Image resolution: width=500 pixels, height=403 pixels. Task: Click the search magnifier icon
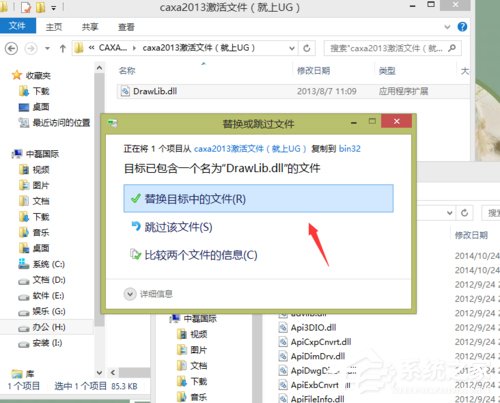pos(452,48)
